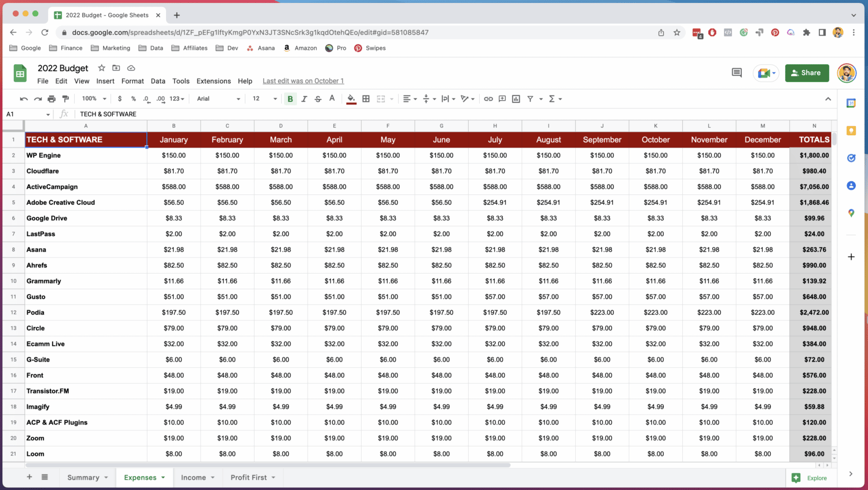Open the borders tool
The image size is (868, 490).
(366, 99)
